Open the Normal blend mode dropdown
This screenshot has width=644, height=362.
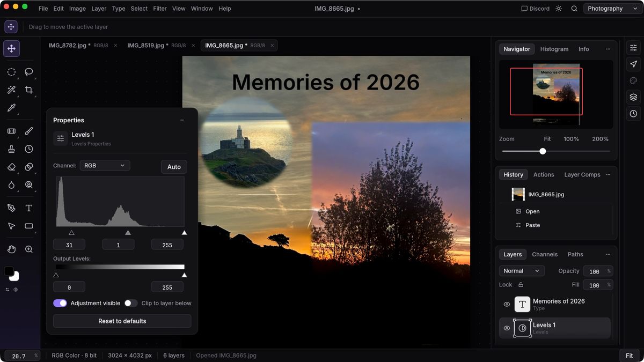pos(522,271)
